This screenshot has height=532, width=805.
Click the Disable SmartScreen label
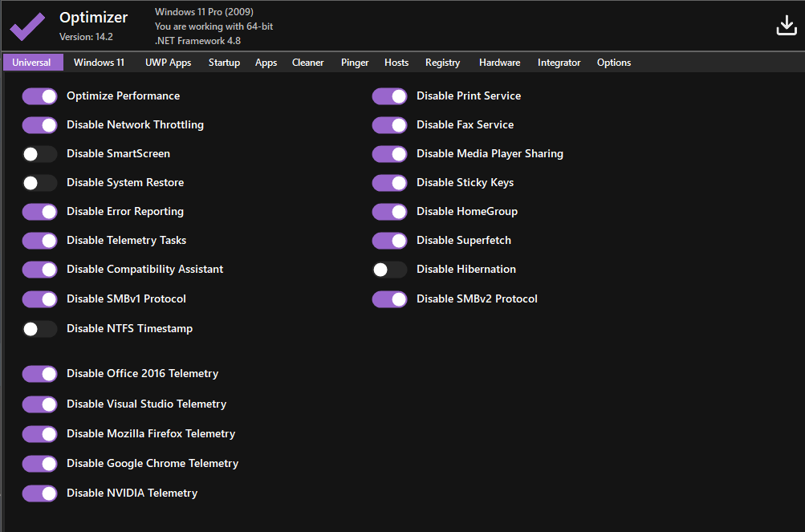tap(118, 153)
